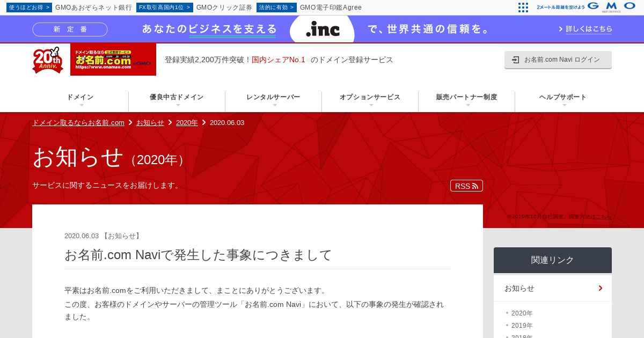Select 2019年 in the sidebar year list

tap(522, 326)
